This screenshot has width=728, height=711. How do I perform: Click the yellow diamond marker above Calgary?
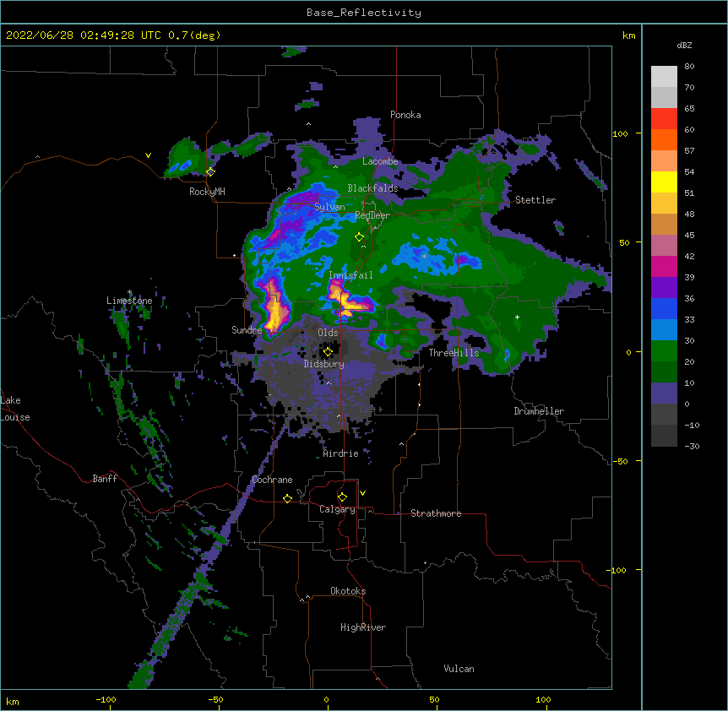coord(342,497)
